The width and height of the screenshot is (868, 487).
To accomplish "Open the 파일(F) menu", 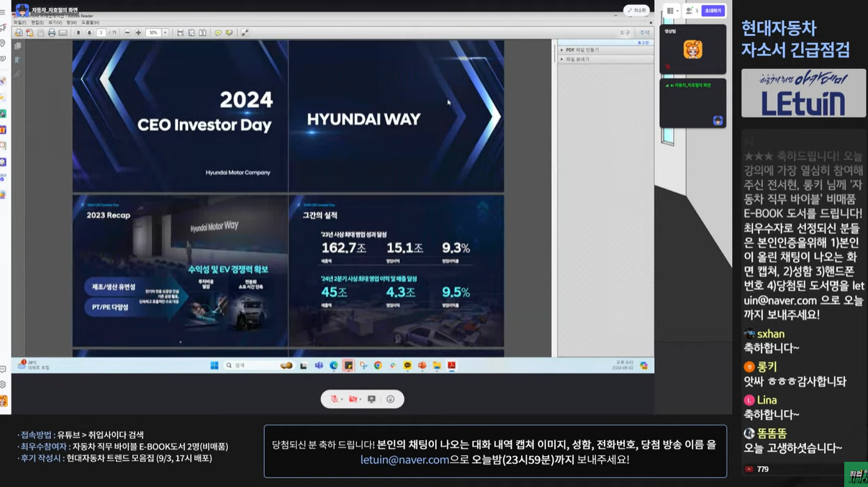I will click(x=19, y=22).
